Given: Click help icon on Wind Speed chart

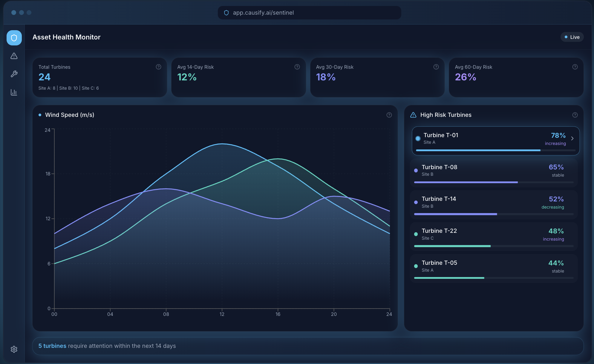Looking at the screenshot, I should [389, 115].
